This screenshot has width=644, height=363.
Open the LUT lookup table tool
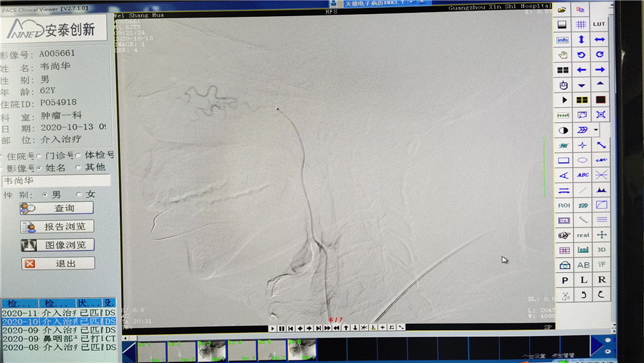pos(599,24)
